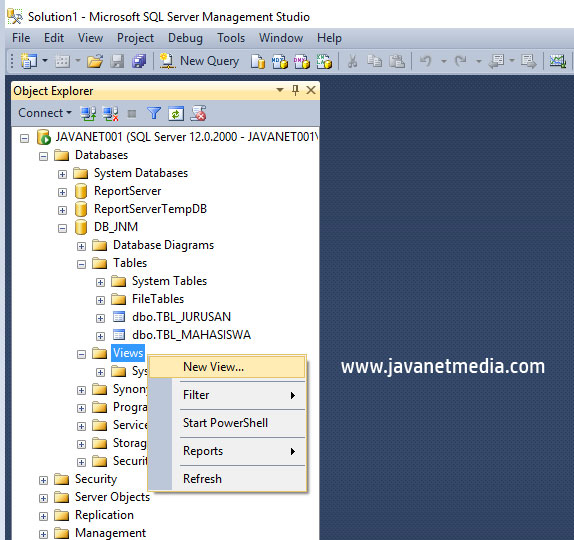Click the New Query button
Viewport: 574px width, 540px height.
click(x=200, y=61)
